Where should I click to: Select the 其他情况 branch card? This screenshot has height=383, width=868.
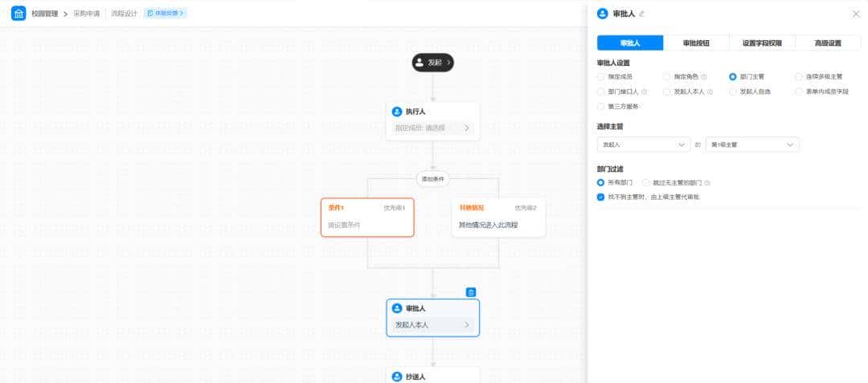pyautogui.click(x=498, y=218)
